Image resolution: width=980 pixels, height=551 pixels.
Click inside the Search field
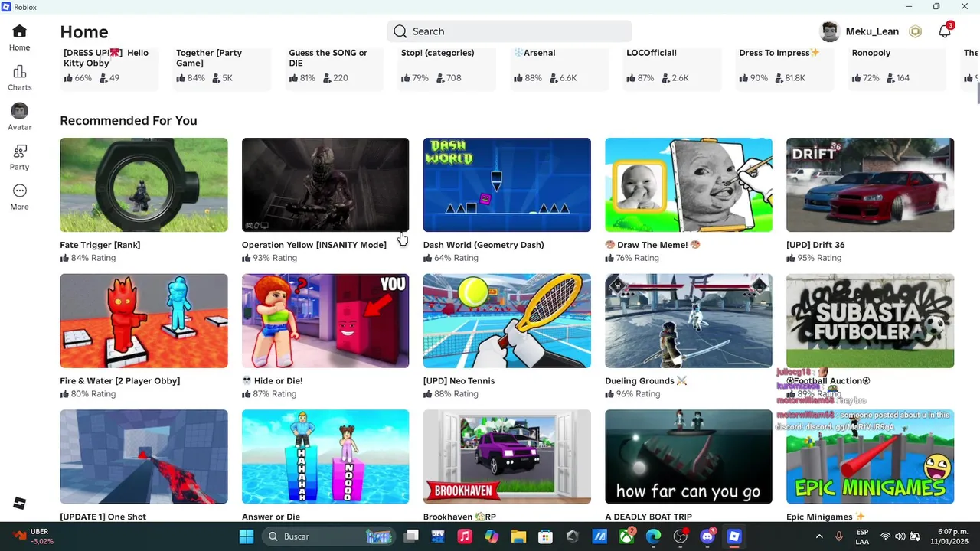510,31
